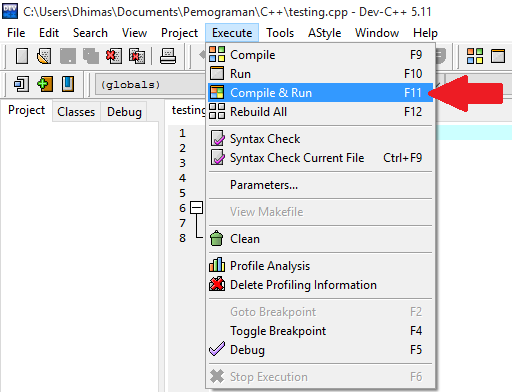Open the Project menu
Image resolution: width=512 pixels, height=392 pixels.
(x=179, y=33)
